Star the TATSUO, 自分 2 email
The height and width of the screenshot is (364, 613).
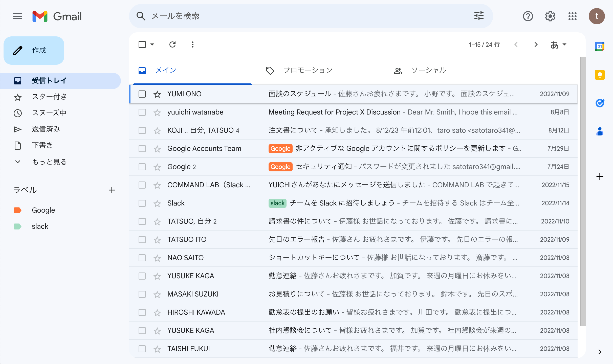pyautogui.click(x=157, y=222)
